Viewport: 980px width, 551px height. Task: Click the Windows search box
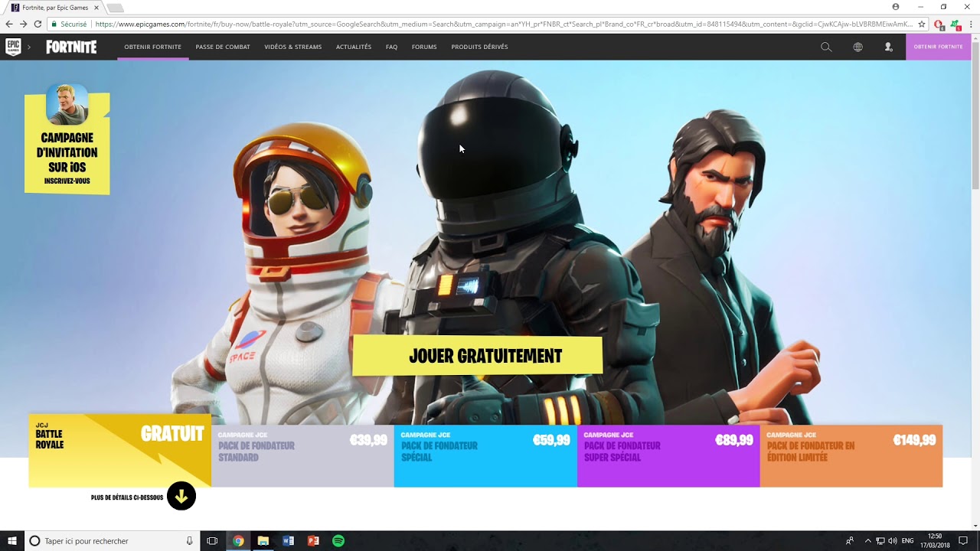pos(111,541)
